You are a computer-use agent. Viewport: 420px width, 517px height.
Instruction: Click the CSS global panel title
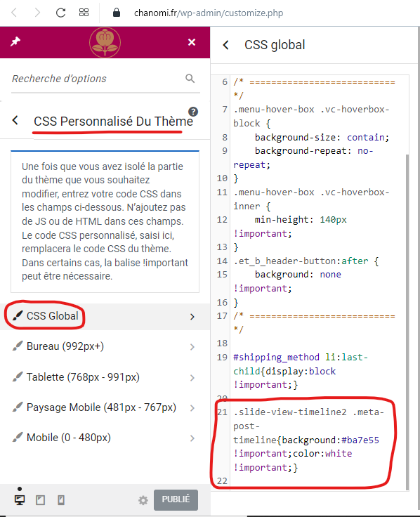(x=275, y=45)
